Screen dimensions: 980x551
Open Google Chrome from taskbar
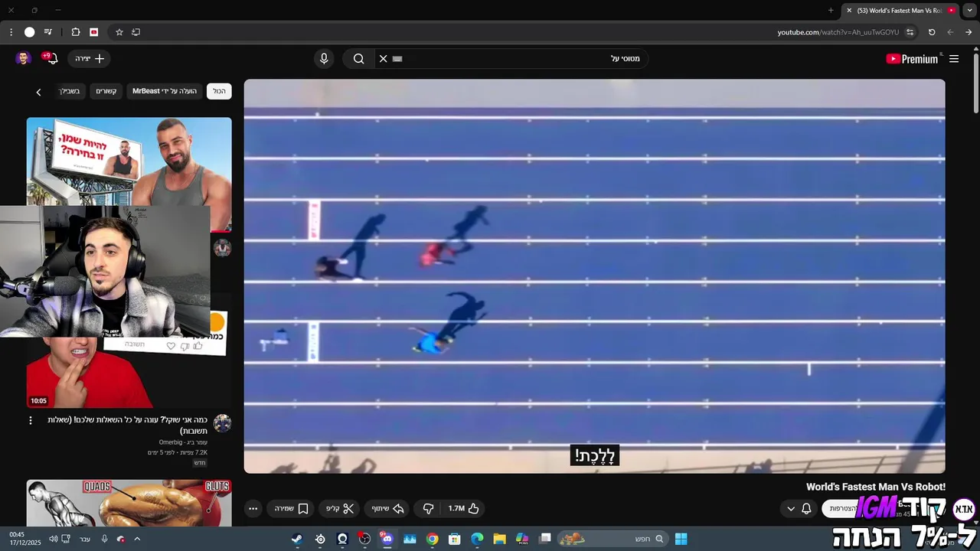[433, 539]
